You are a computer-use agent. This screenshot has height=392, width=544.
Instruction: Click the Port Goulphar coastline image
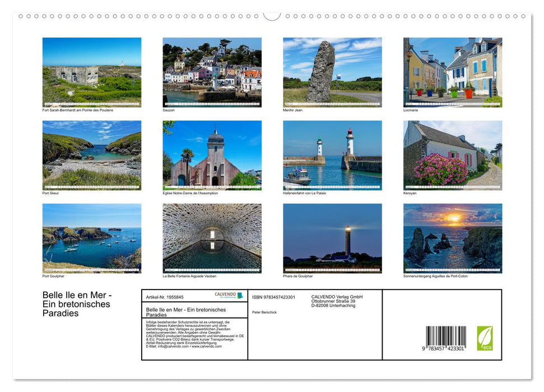point(91,238)
